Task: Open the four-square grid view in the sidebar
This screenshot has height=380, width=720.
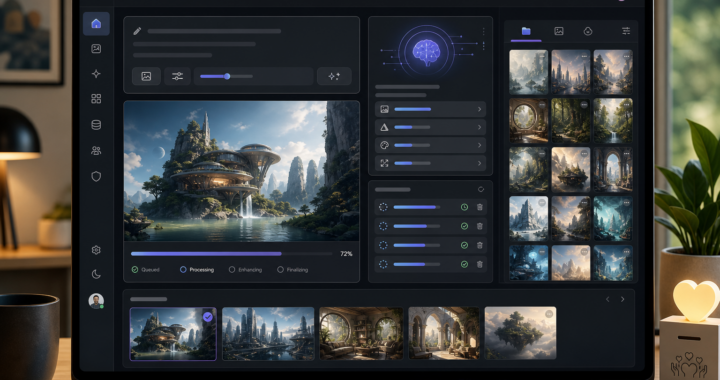Action: 96,99
